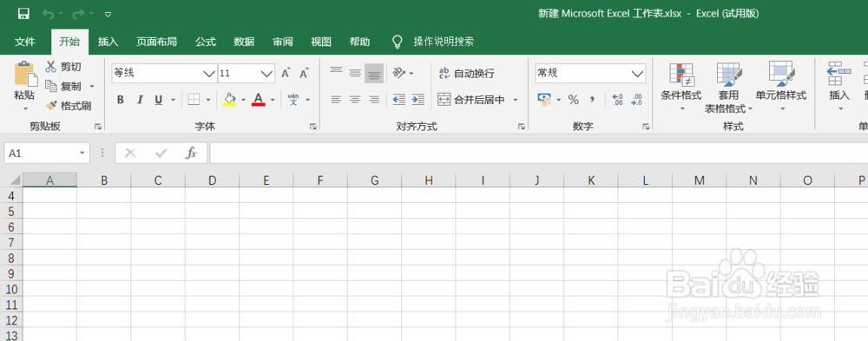
Task: Click the 插入 cells button in the ribbon
Action: click(839, 86)
